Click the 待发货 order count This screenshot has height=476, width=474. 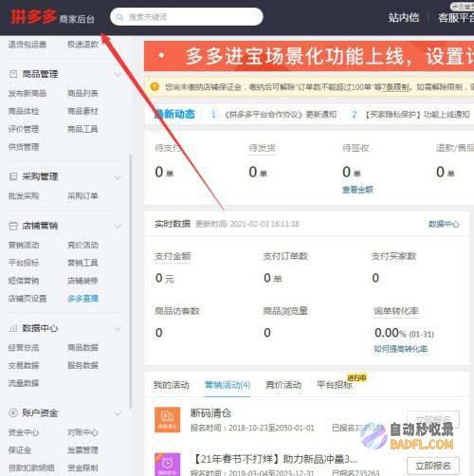coord(258,173)
